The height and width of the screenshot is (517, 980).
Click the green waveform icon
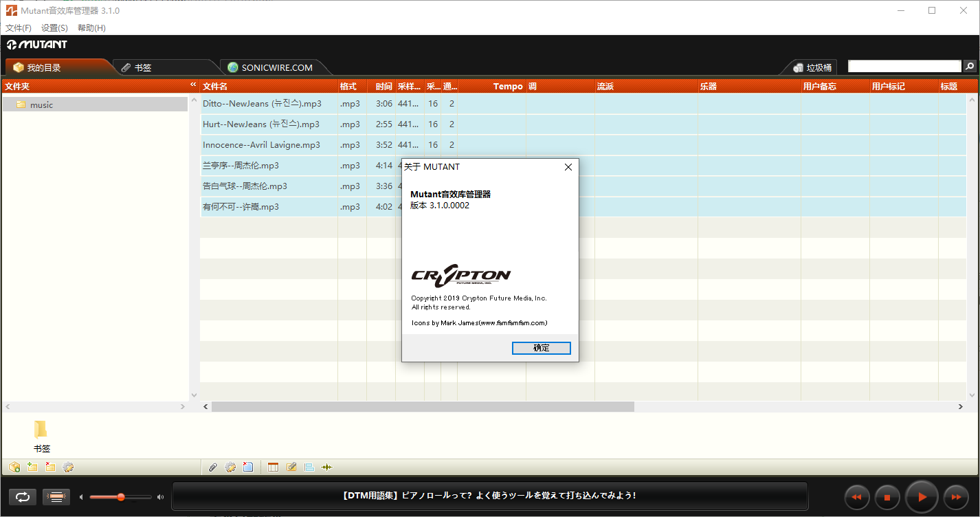327,467
